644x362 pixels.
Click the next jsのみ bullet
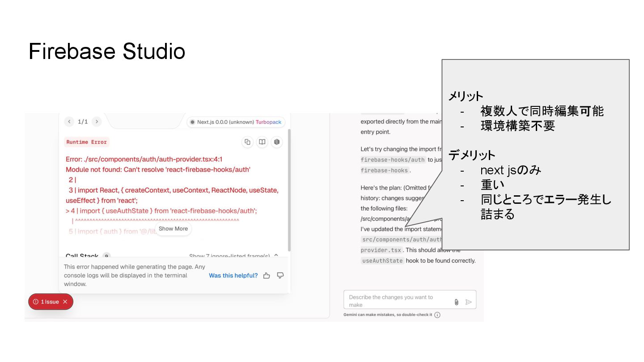[x=511, y=170]
